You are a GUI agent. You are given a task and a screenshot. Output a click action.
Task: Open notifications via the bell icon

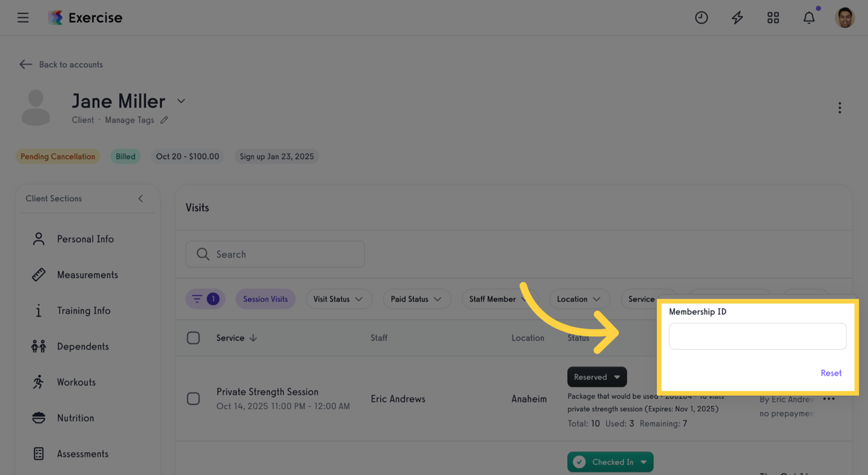pos(808,17)
